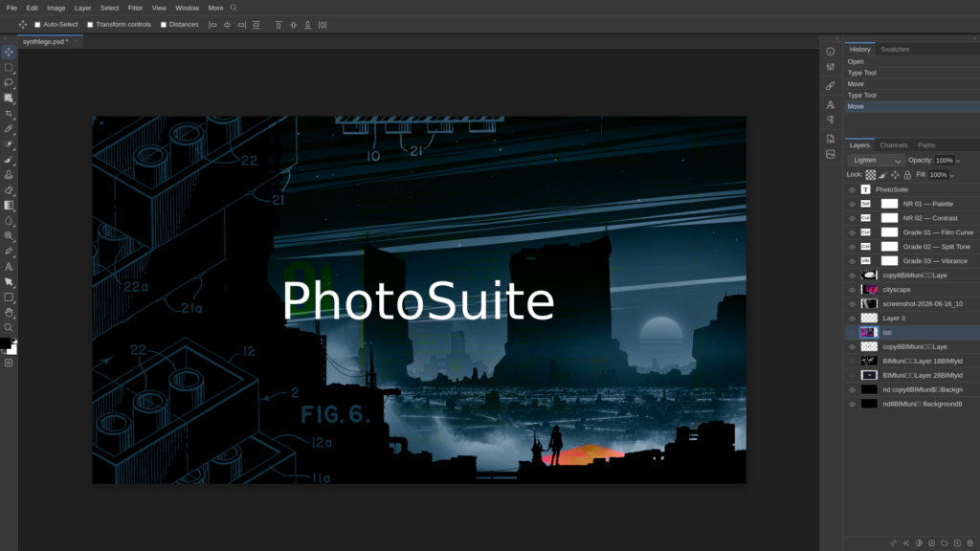Click the foreground color swatch
Viewport: 980px width, 551px height.
tap(6, 343)
